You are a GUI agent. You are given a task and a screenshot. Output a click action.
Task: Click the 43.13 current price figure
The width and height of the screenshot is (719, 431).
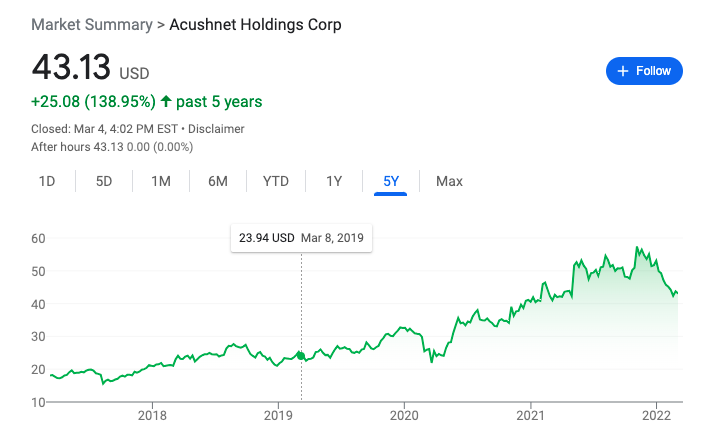click(72, 68)
